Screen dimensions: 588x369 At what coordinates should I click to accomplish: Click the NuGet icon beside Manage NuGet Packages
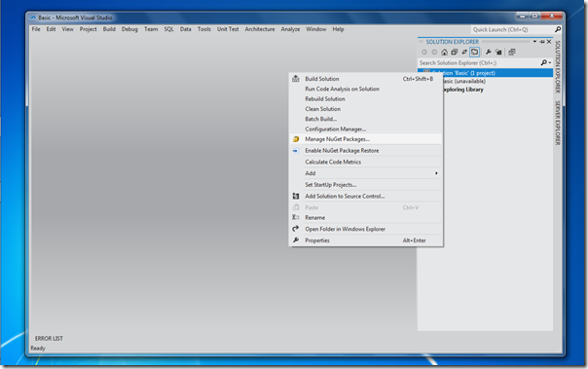pyautogui.click(x=296, y=139)
